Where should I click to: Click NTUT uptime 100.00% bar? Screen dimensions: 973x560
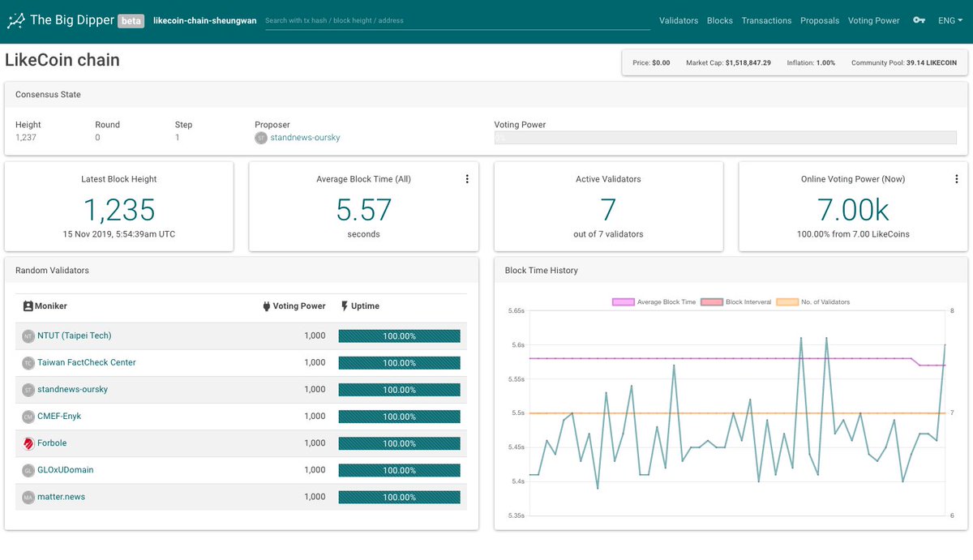399,336
